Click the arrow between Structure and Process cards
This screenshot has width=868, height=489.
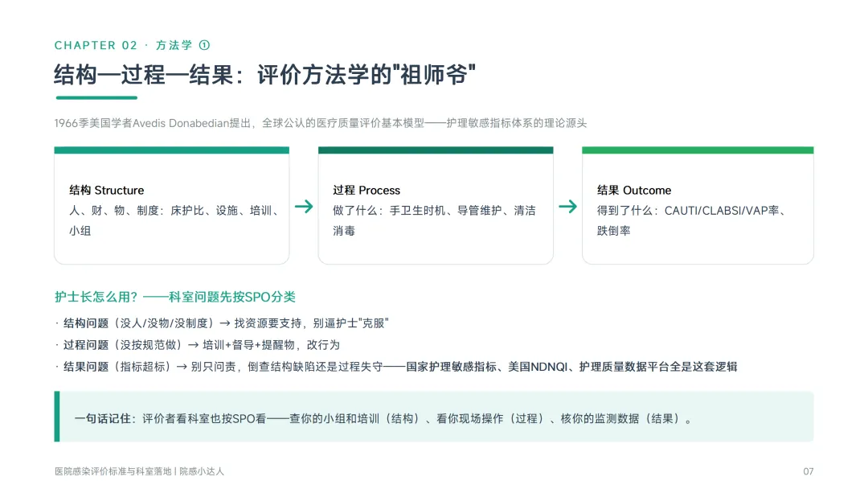pos(303,207)
